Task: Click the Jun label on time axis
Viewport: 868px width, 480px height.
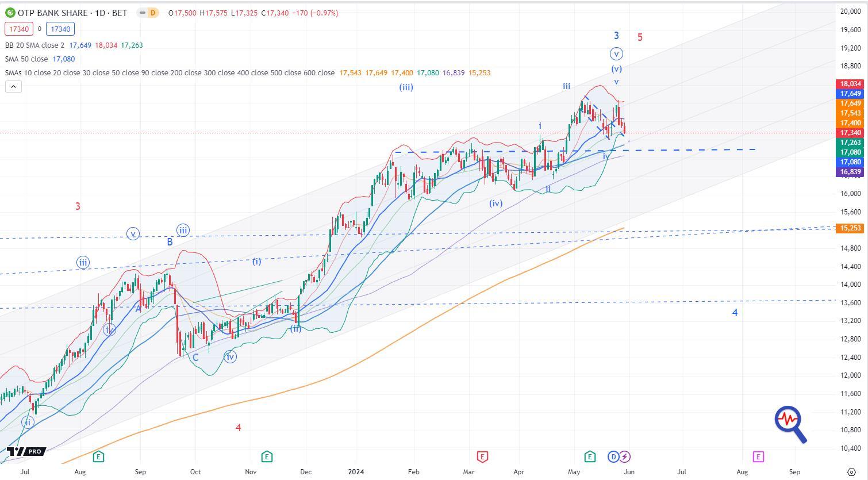Action: click(629, 472)
